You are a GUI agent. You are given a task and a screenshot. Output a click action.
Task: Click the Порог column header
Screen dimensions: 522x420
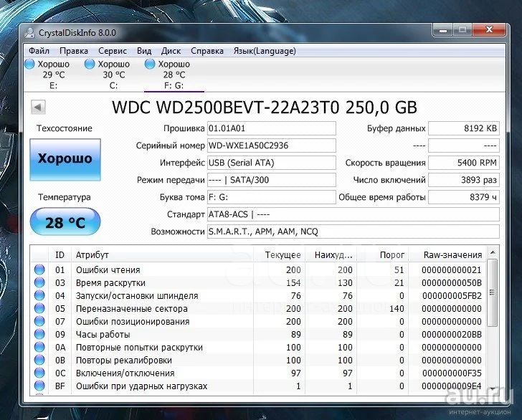382,255
